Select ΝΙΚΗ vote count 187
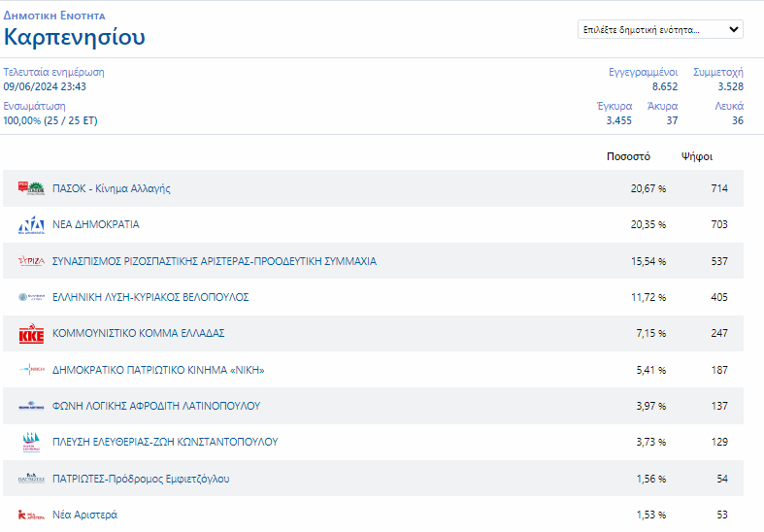This screenshot has height=532, width=764. [719, 370]
